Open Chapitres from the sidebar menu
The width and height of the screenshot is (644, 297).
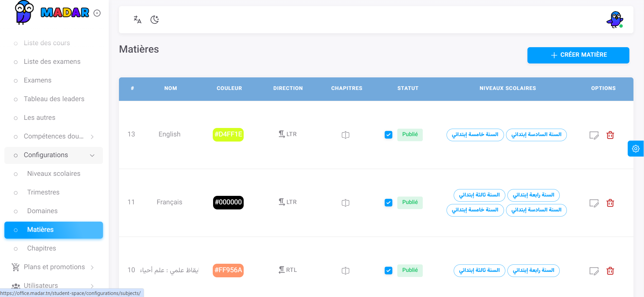tap(41, 248)
